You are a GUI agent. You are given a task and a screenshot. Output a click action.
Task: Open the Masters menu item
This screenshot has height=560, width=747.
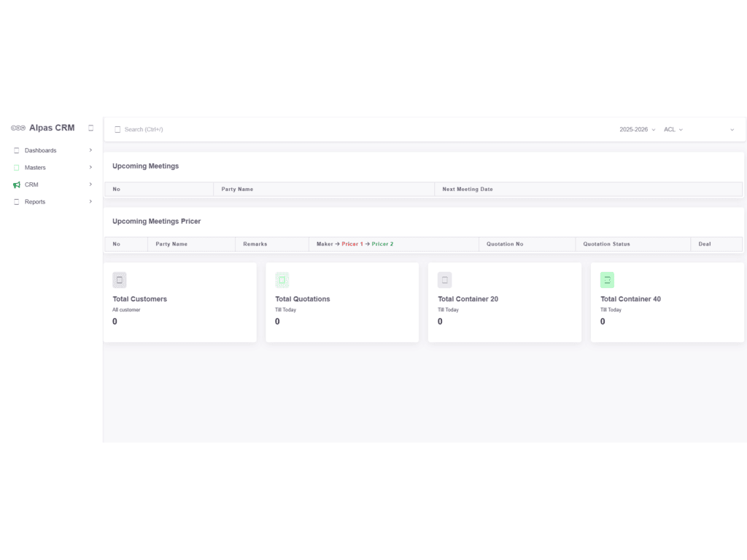point(35,168)
